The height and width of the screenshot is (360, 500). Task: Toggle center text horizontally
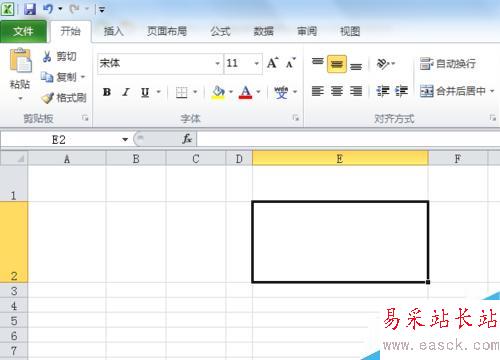337,91
